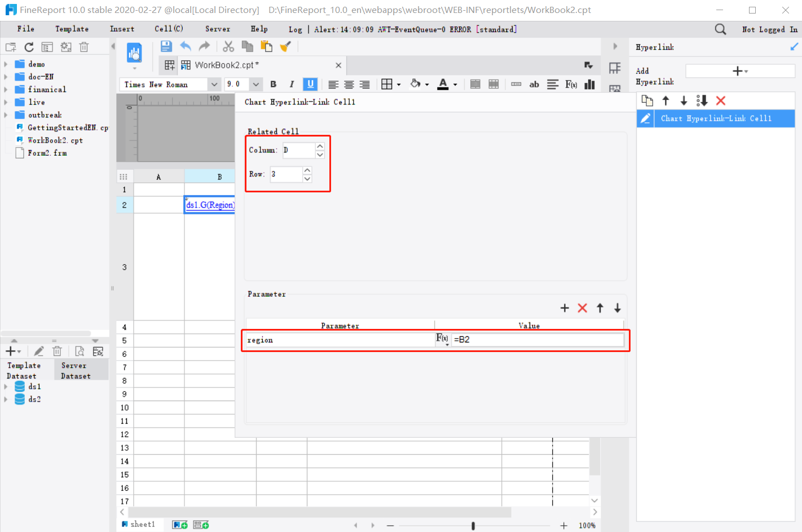Image resolution: width=802 pixels, height=532 pixels.
Task: Toggle bold formatting
Action: pyautogui.click(x=273, y=84)
